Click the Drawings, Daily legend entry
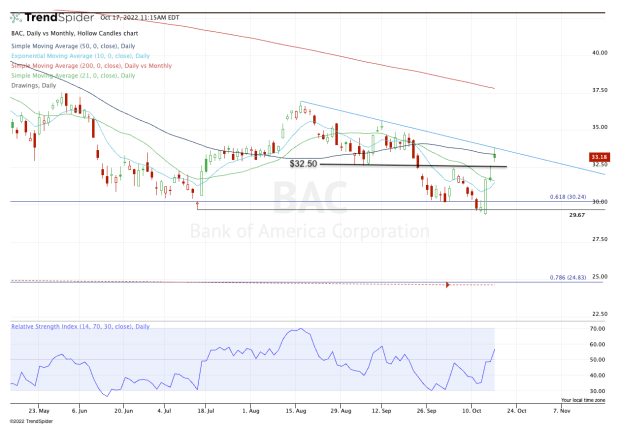Image resolution: width=620 pixels, height=426 pixels. (x=34, y=85)
